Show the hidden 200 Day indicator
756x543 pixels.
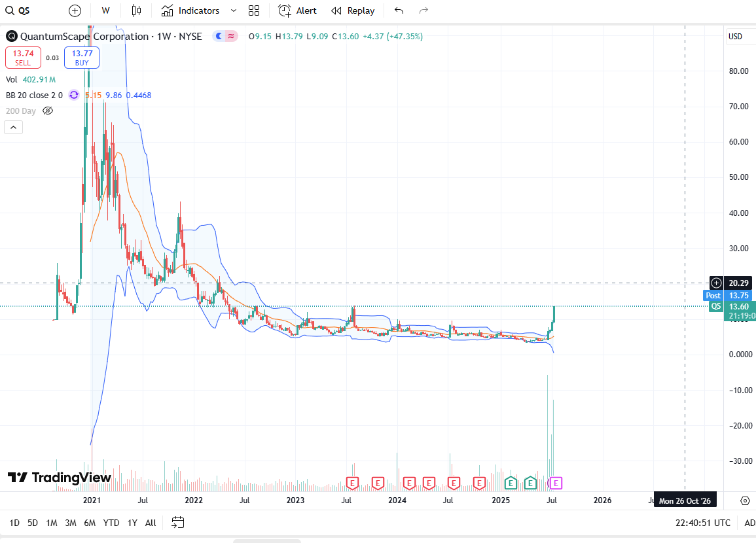pyautogui.click(x=48, y=111)
